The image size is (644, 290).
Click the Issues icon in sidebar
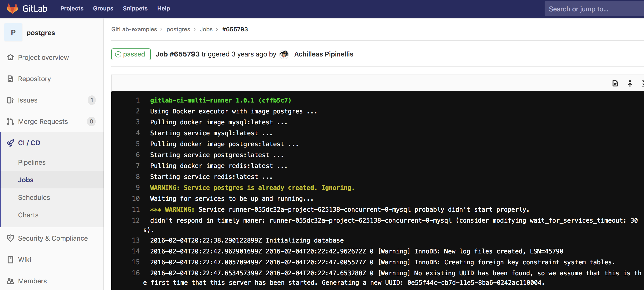click(10, 100)
